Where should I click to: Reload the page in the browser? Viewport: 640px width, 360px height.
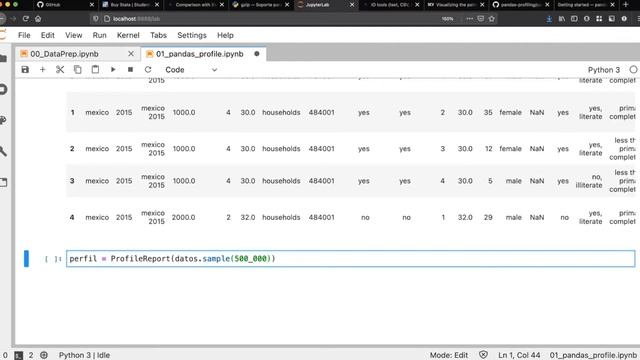pyautogui.click(x=25, y=19)
